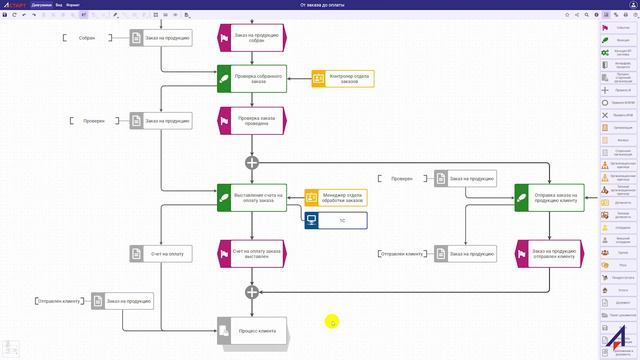Click the fit-to-frame toolbar icon
640x360 pixels.
pyautogui.click(x=156, y=15)
